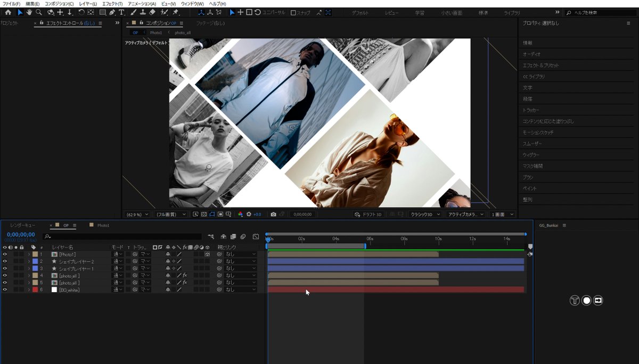The width and height of the screenshot is (639, 364).
Task: Open the エフェクト(T) menu
Action: tap(112, 4)
